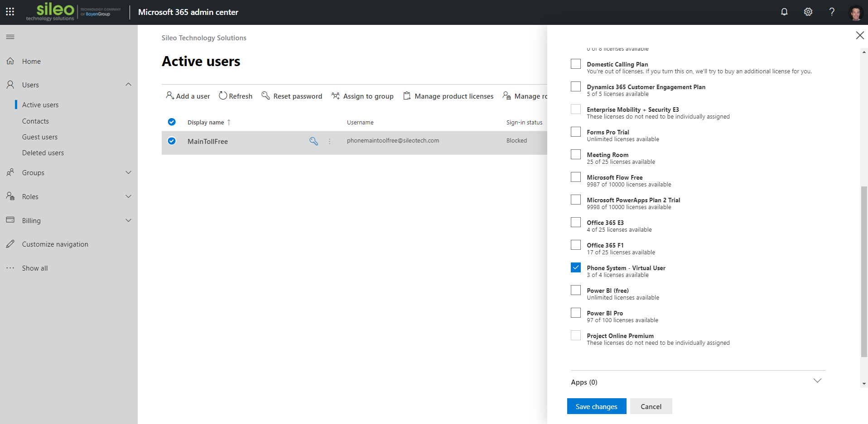Screen dimensions: 868x424
Task: Deselect the MainTollFree row checkbox
Action: coord(172,141)
